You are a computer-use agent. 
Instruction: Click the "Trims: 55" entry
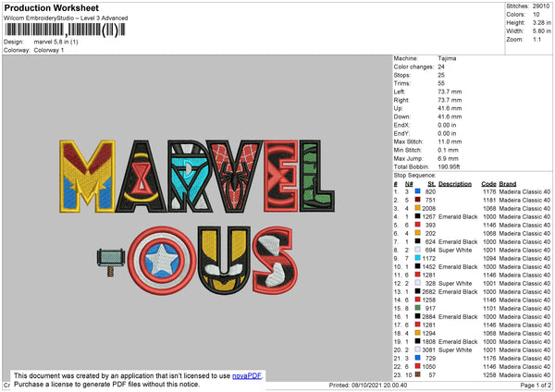(419, 83)
